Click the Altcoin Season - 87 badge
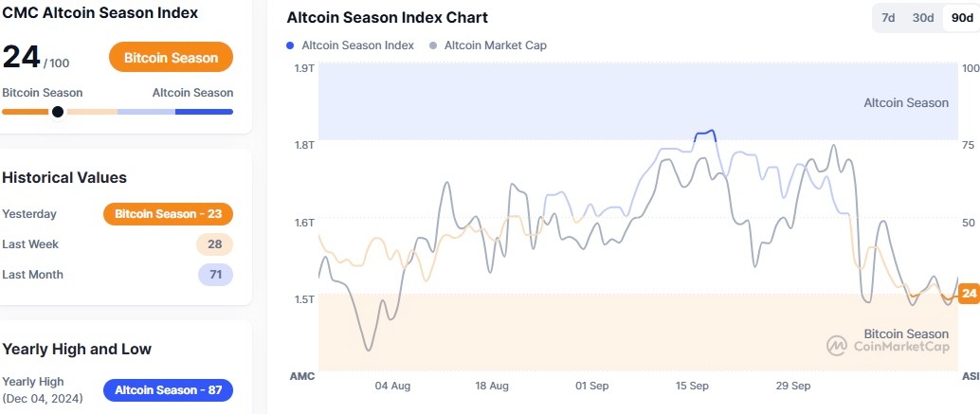The image size is (980, 414). (168, 390)
